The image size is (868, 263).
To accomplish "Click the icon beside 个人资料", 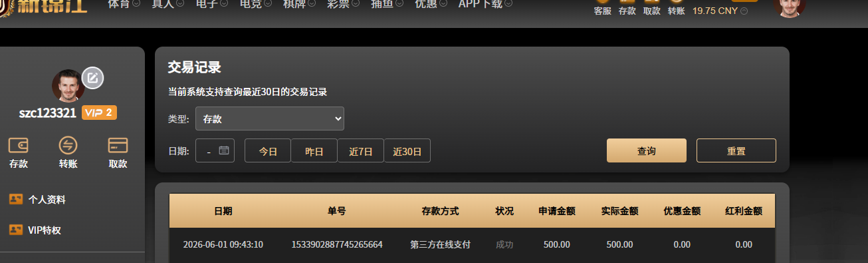I will tap(16, 199).
